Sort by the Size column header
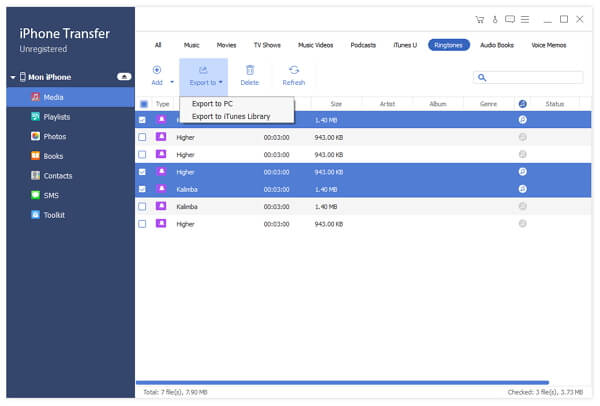Screen dimensions: 600x406 point(336,104)
